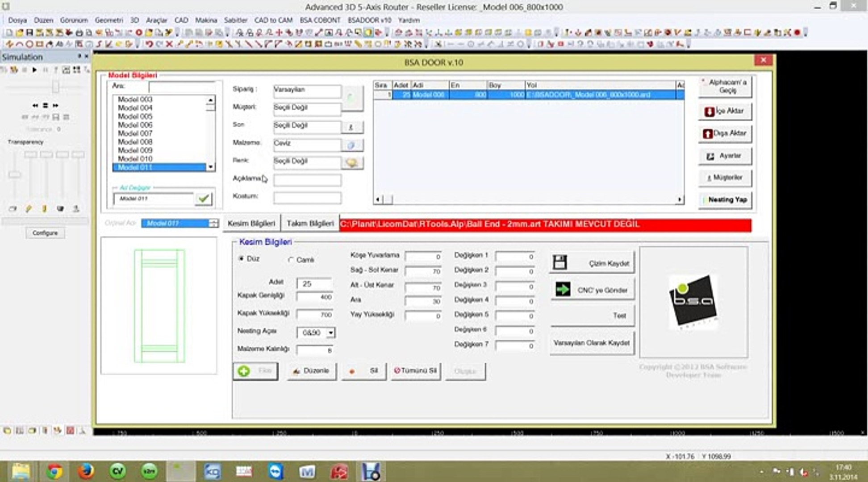Switch to the Takım Bilgileri tab
This screenshot has height=482, width=868.
[310, 223]
